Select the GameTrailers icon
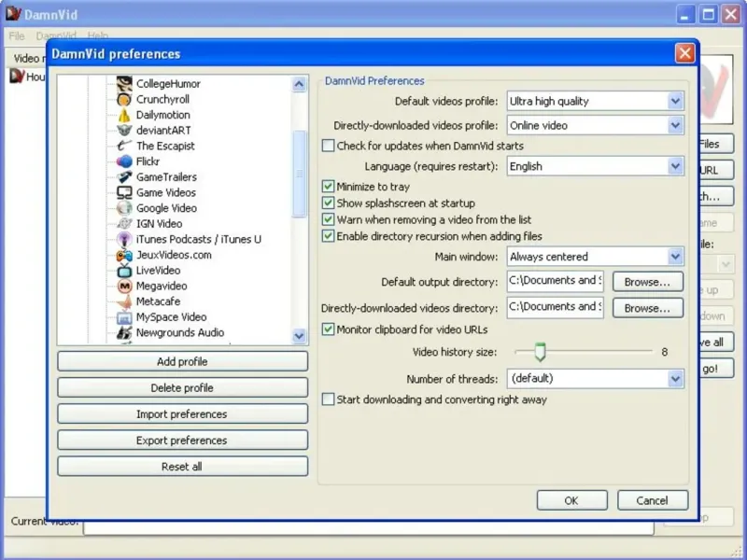Viewport: 747px width, 560px height. 124,177
